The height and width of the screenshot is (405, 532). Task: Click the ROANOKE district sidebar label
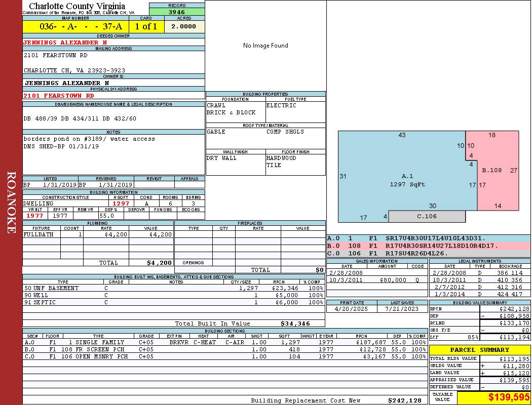coord(11,202)
